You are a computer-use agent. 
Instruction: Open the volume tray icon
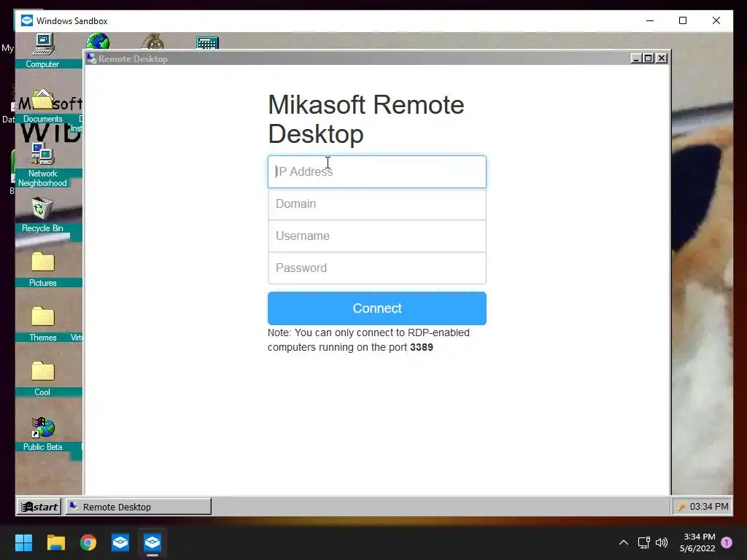point(662,542)
